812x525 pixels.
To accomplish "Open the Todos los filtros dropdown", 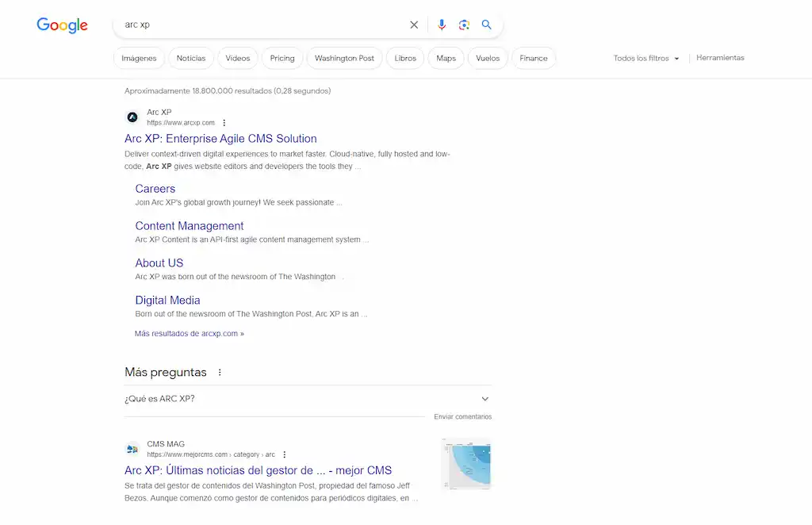I will click(x=646, y=58).
